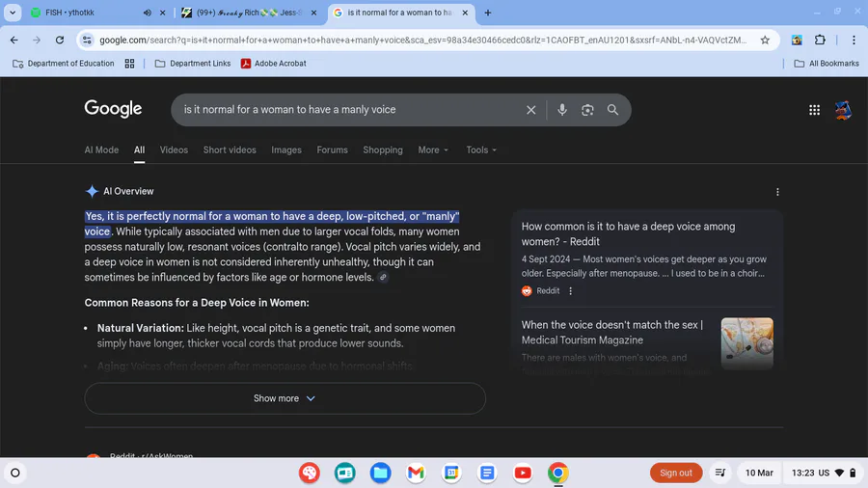The image size is (868, 488).
Task: Close the Freaky Rich tab
Action: point(313,13)
